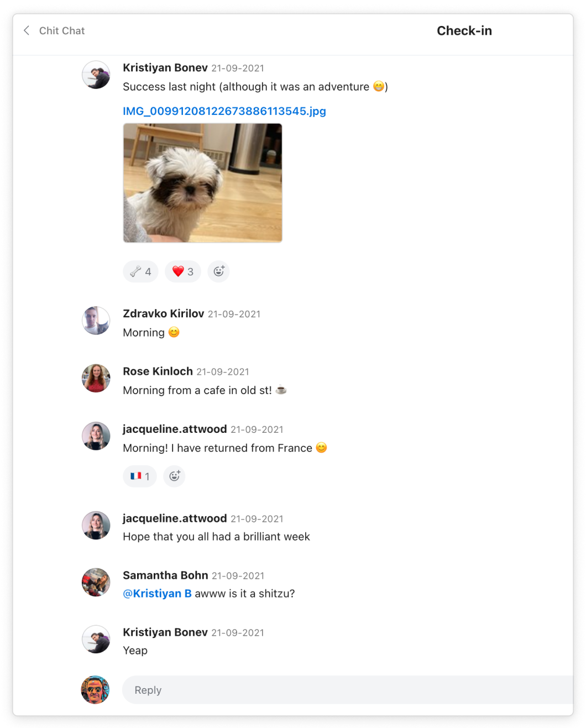Screen dimensions: 586x728
Task: Click the Chit Chat back label
Action: [62, 31]
